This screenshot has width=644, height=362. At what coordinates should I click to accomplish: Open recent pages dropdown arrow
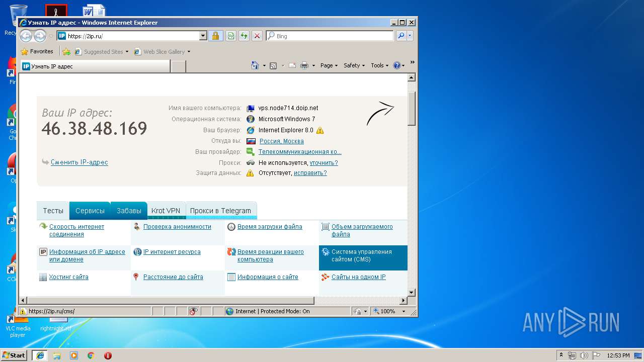pos(51,36)
